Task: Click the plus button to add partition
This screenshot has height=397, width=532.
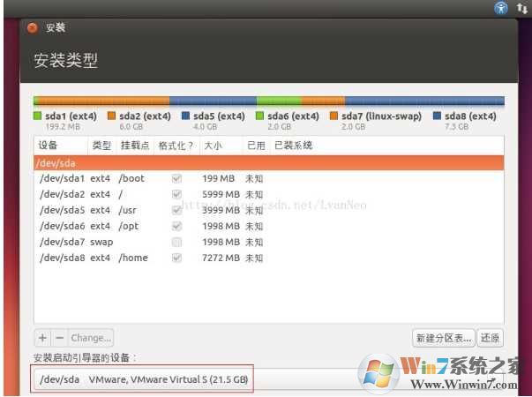Action: click(42, 338)
